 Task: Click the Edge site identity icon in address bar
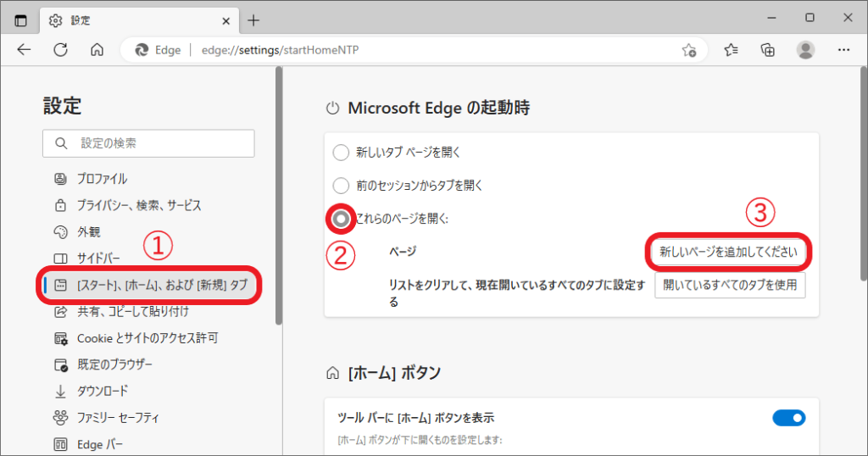click(x=142, y=50)
